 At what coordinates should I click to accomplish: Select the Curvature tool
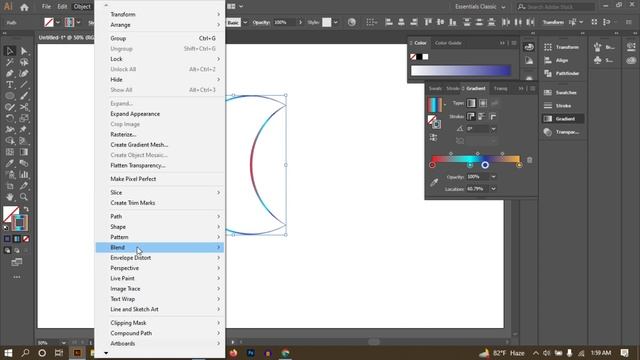coord(24,74)
